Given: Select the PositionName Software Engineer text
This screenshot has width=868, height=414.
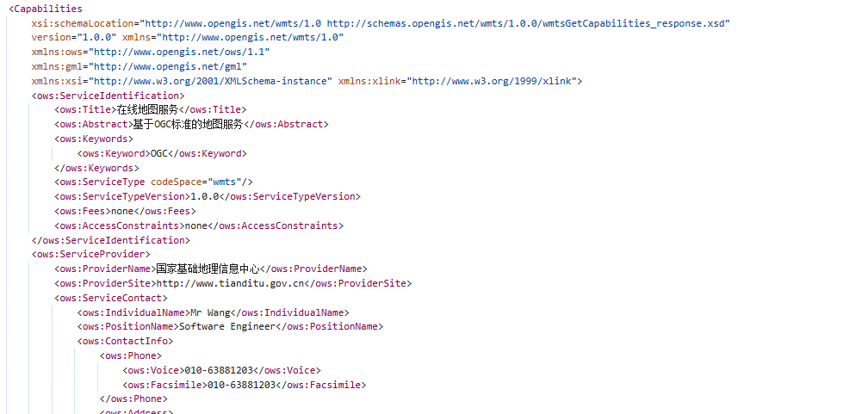Looking at the screenshot, I should (227, 326).
